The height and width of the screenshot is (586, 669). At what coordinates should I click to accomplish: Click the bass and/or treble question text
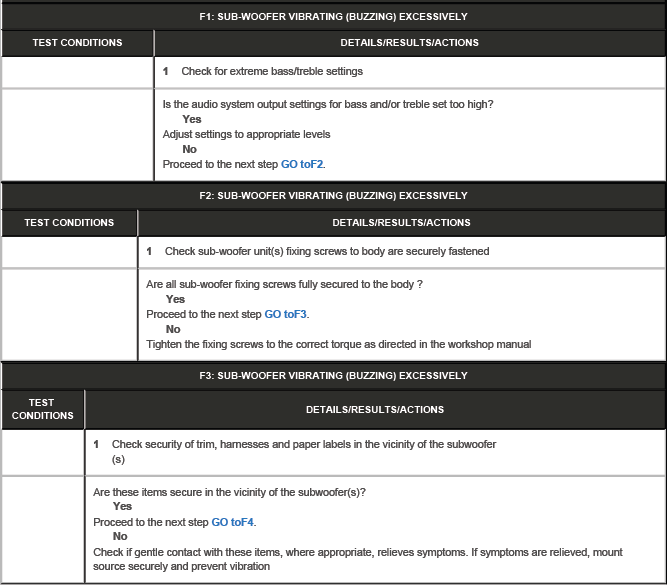coord(328,104)
